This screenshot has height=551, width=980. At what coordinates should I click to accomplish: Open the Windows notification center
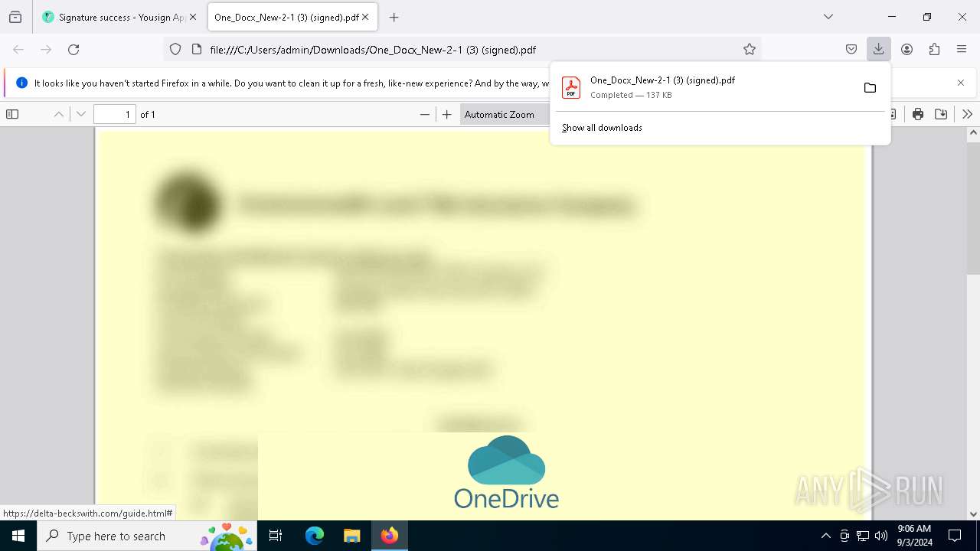pos(955,536)
